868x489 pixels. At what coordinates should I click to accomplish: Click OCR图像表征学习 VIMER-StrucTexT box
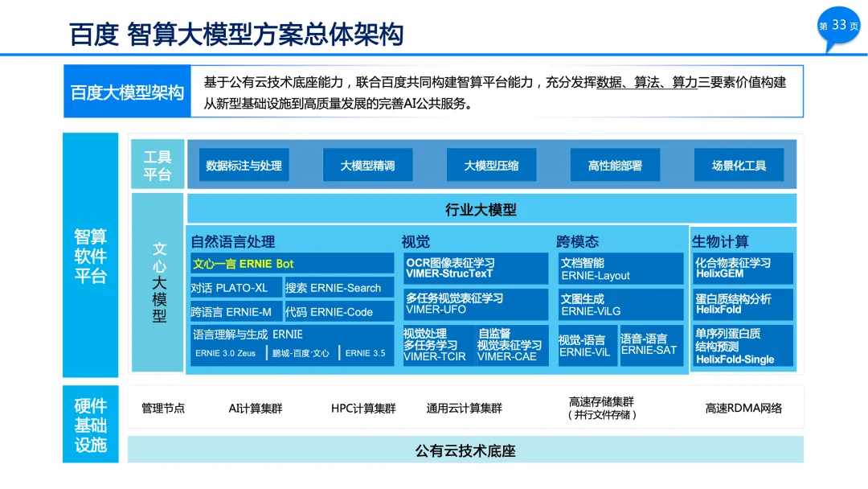point(476,269)
